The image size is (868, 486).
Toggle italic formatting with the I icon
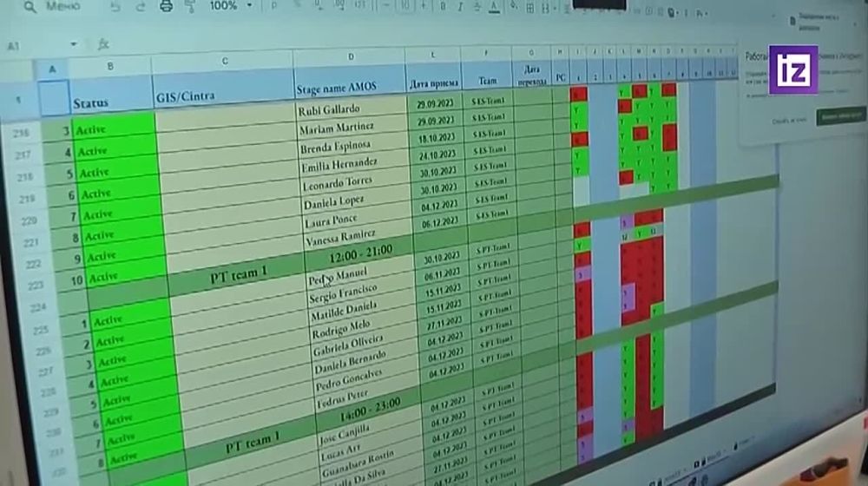click(459, 7)
